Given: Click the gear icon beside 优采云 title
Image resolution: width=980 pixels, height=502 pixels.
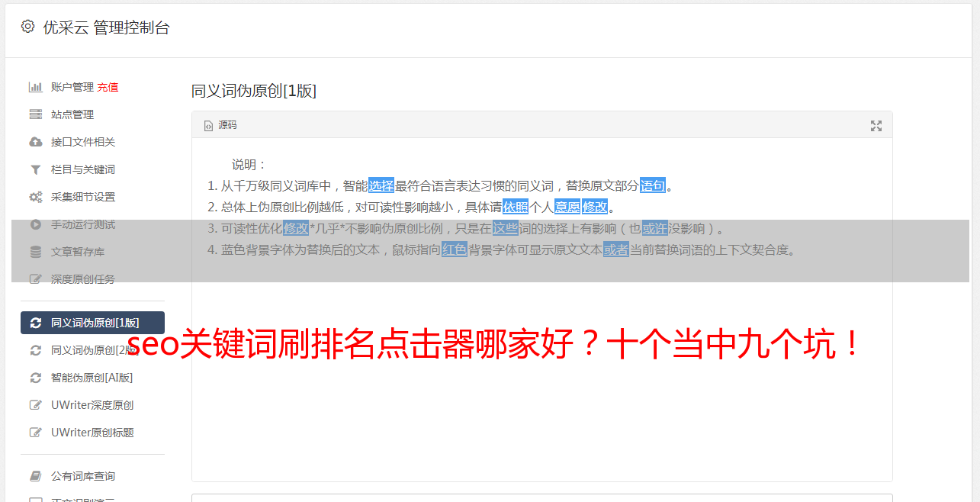Looking at the screenshot, I should (x=28, y=27).
